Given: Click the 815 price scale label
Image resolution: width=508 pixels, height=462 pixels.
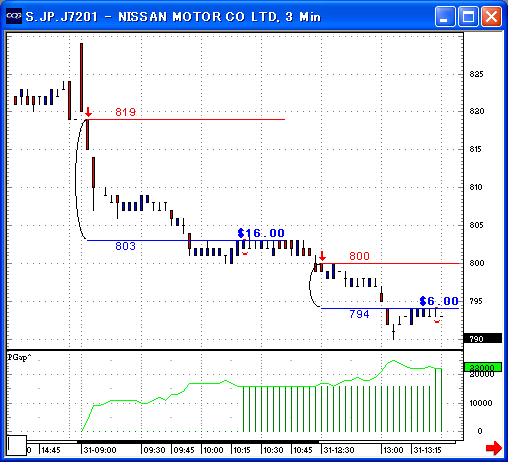Looking at the screenshot, I should coord(476,149).
